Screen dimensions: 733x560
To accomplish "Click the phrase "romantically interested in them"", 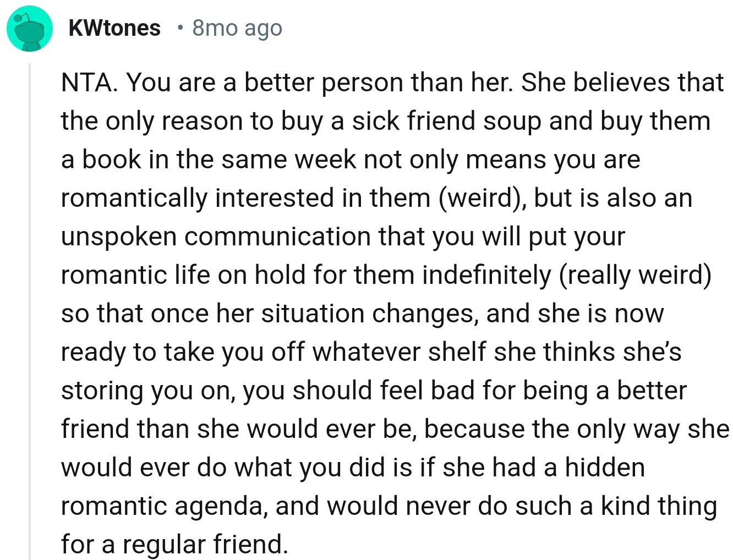I will 245,198.
